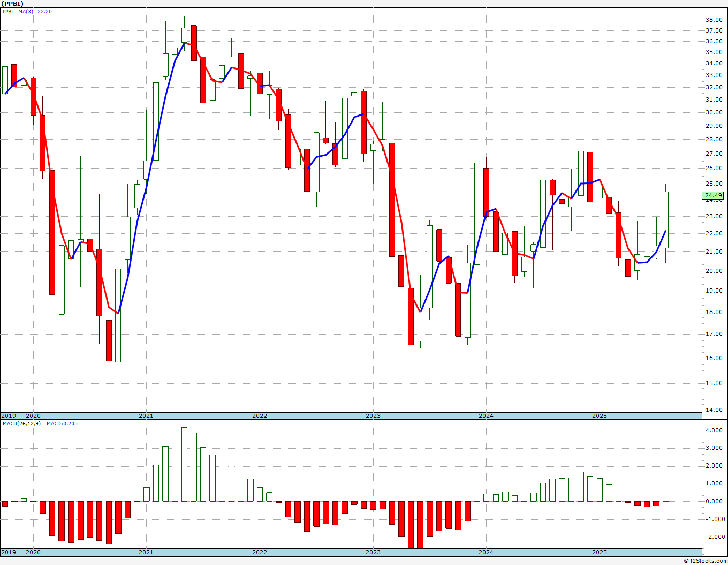Click 2023 on the price chart time axis
Screen dimensions: 728x565
click(x=373, y=416)
